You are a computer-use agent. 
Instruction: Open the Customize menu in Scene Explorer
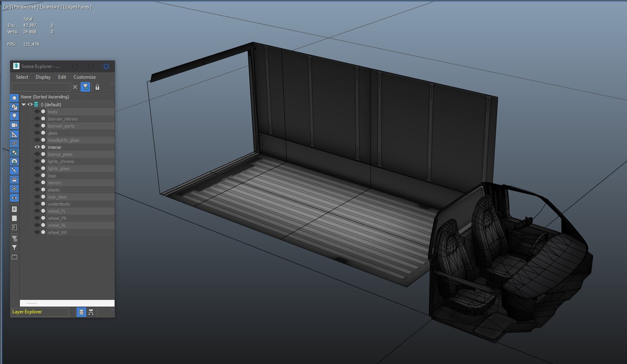[85, 77]
